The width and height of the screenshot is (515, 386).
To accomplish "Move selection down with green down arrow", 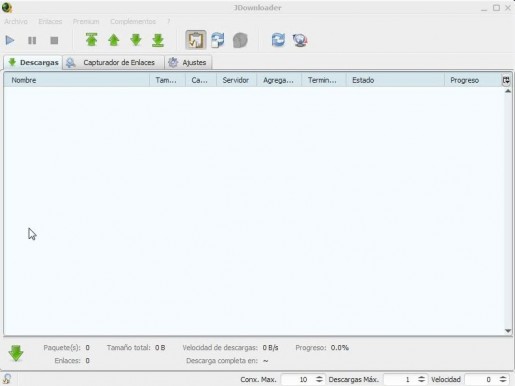I will click(x=136, y=40).
